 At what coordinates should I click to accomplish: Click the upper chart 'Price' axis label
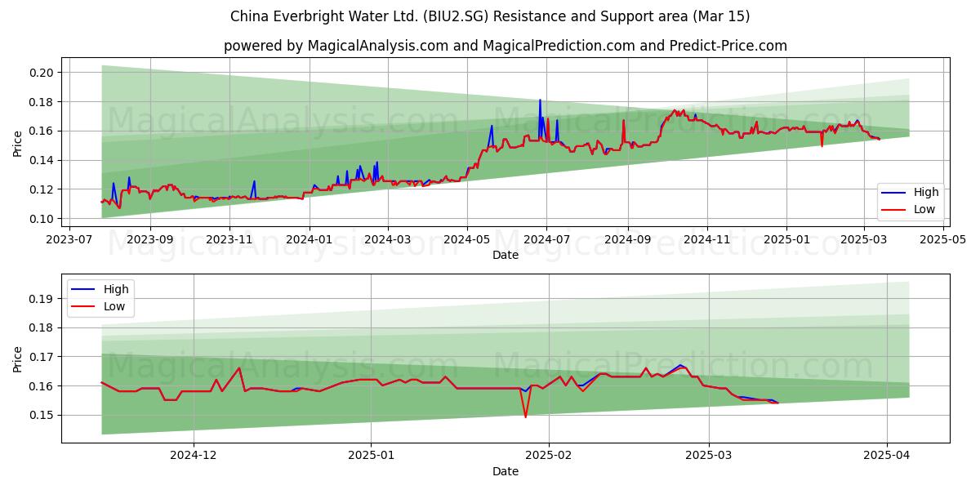click(x=17, y=143)
